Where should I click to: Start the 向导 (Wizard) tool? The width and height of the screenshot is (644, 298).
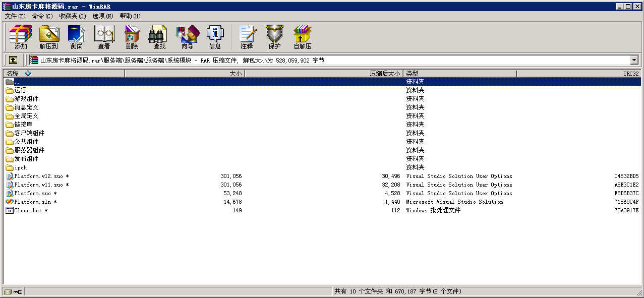click(x=187, y=37)
